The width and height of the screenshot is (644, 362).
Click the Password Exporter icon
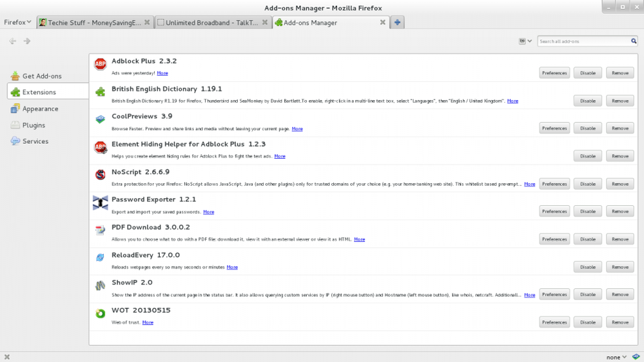(x=100, y=203)
